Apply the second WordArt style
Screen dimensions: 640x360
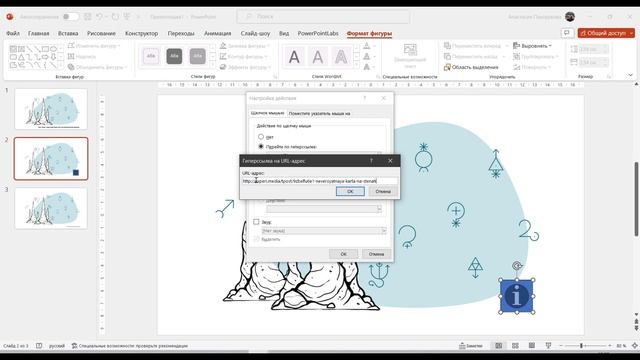318,57
